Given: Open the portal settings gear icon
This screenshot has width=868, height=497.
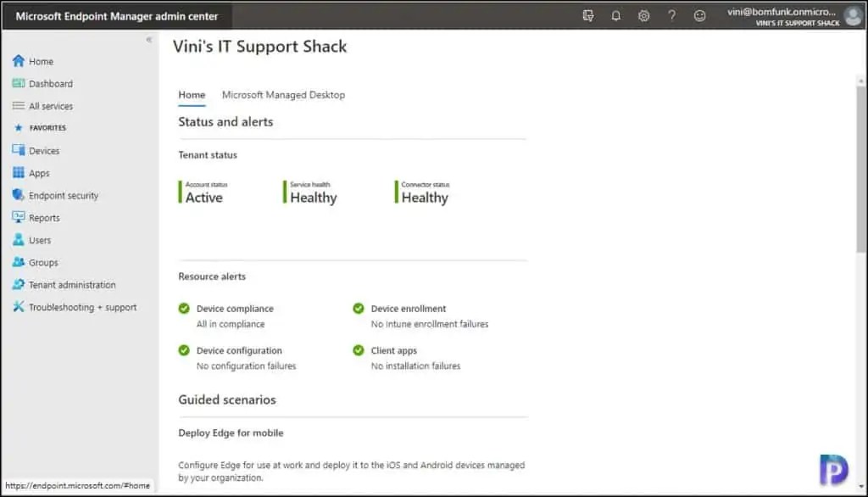Looking at the screenshot, I should pos(643,15).
